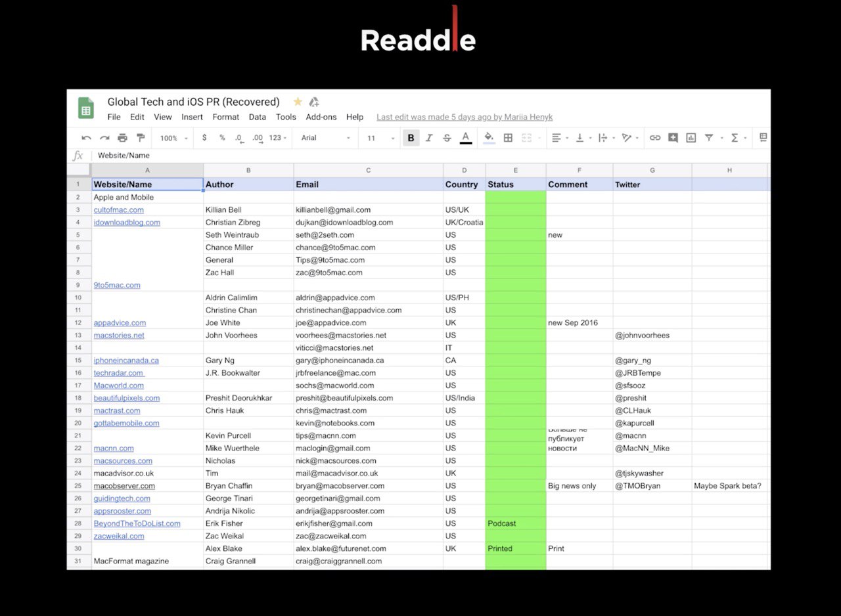Viewport: 841px width, 616px height.
Task: Click the functions sigma icon
Action: tap(735, 138)
